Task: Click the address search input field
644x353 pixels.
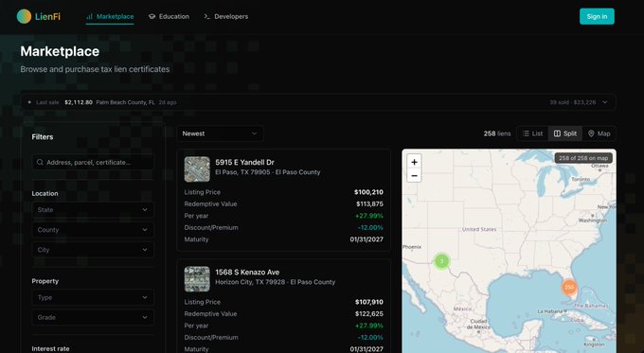Action: (x=93, y=162)
